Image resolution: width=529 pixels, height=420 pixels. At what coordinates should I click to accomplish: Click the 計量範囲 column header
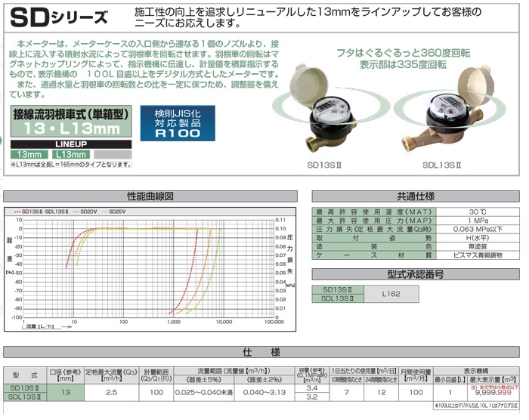[156, 375]
